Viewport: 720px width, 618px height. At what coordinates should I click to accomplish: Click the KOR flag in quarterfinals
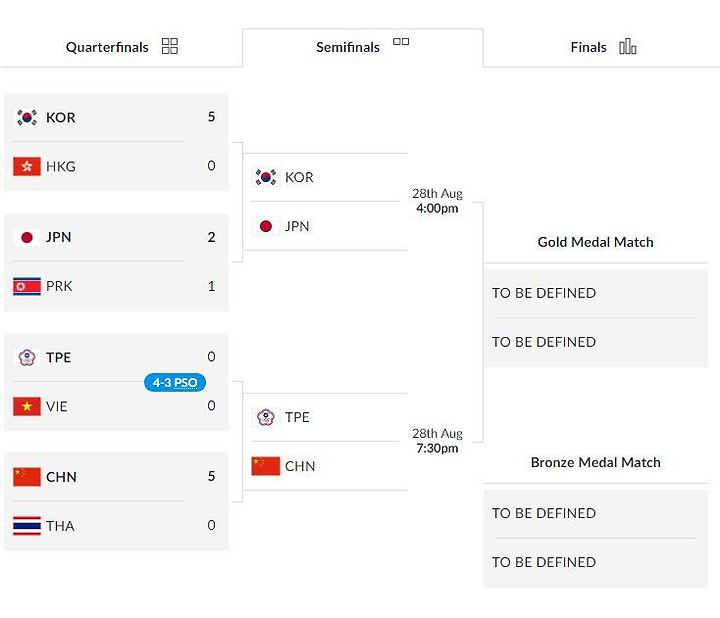pos(27,118)
